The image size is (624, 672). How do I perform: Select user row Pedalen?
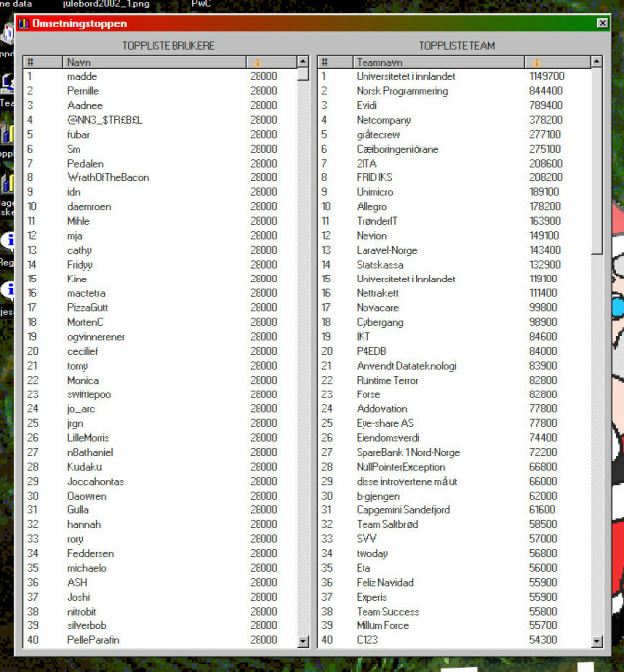(x=160, y=164)
